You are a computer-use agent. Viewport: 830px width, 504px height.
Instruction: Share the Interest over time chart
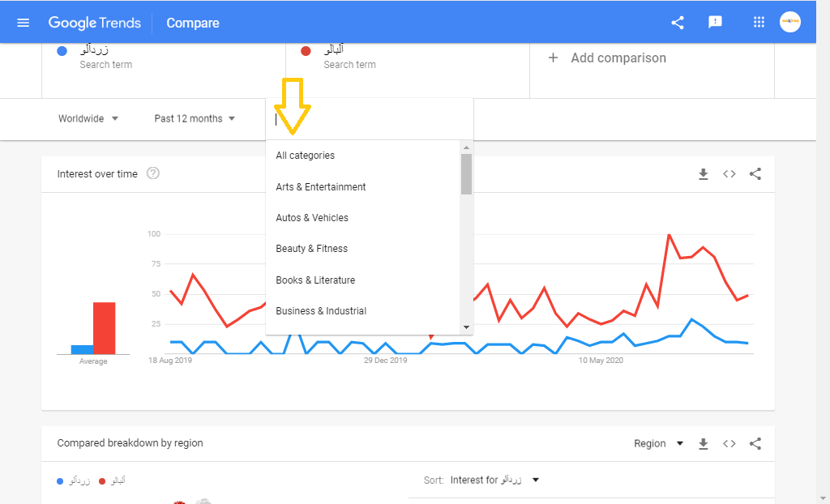pos(755,173)
